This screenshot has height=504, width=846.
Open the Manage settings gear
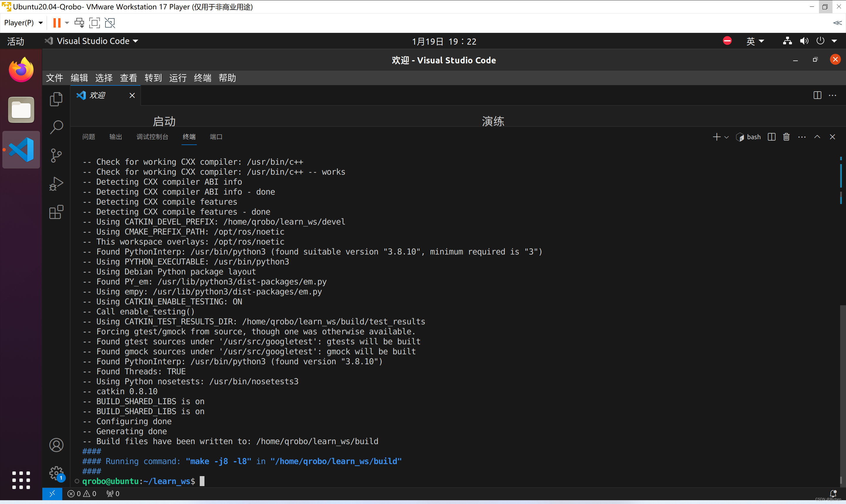coord(56,473)
